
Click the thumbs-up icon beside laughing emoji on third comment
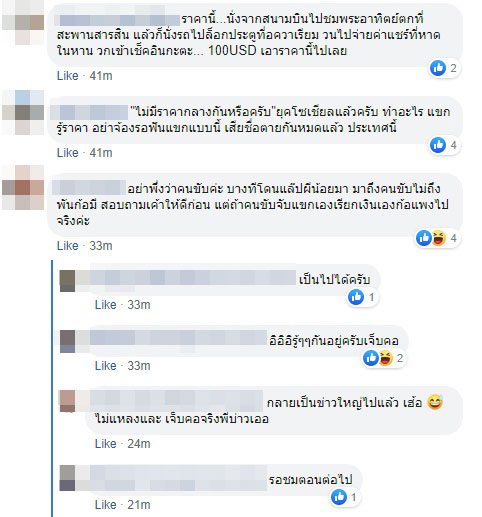click(x=424, y=238)
